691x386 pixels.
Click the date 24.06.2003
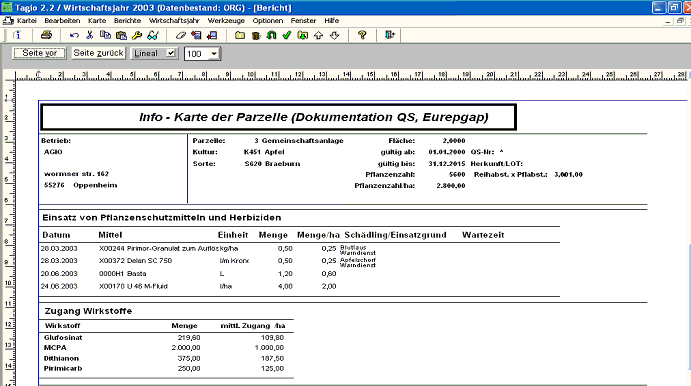[59, 286]
